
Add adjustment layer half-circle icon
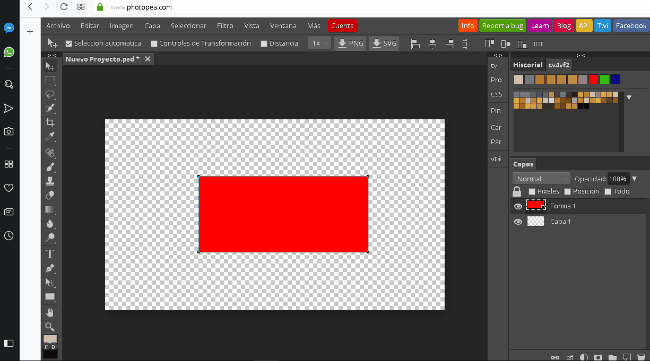click(584, 357)
